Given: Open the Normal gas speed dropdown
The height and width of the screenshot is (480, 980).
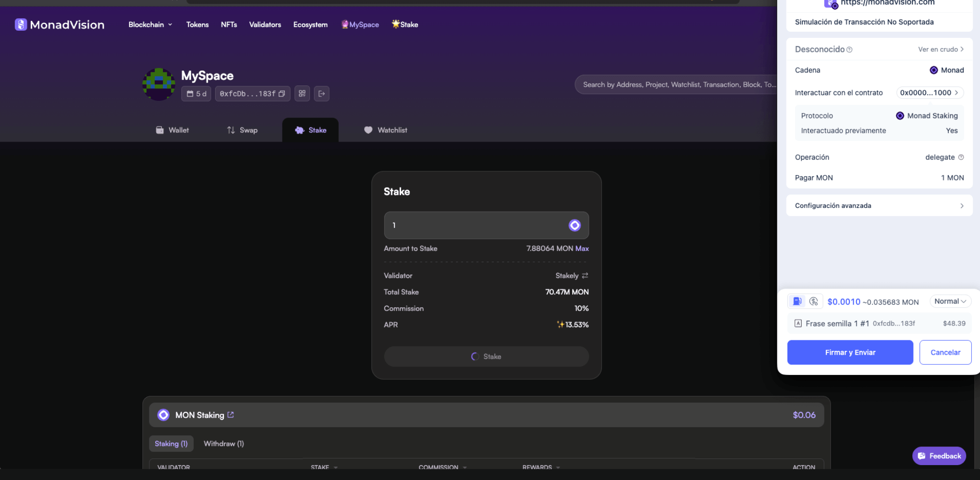Looking at the screenshot, I should pyautogui.click(x=950, y=301).
